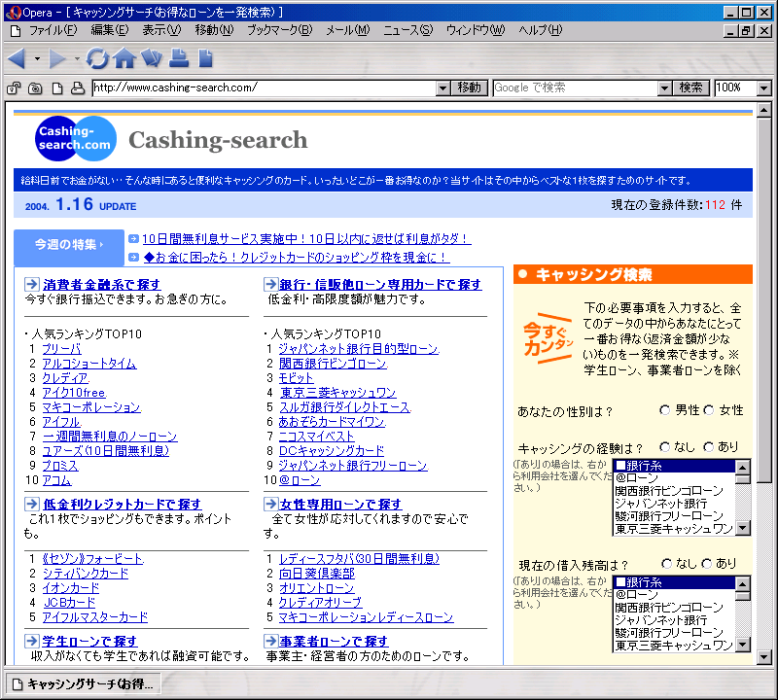Click the page icon left of ファイル menu
The height and width of the screenshot is (700, 778).
[x=16, y=31]
